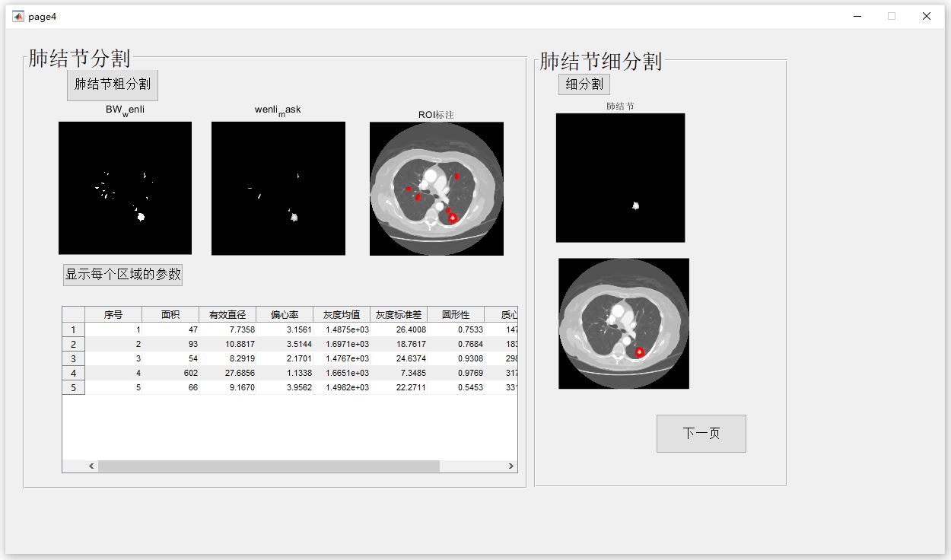The width and height of the screenshot is (951, 560).
Task: Click the 细分割 button
Action: point(584,84)
